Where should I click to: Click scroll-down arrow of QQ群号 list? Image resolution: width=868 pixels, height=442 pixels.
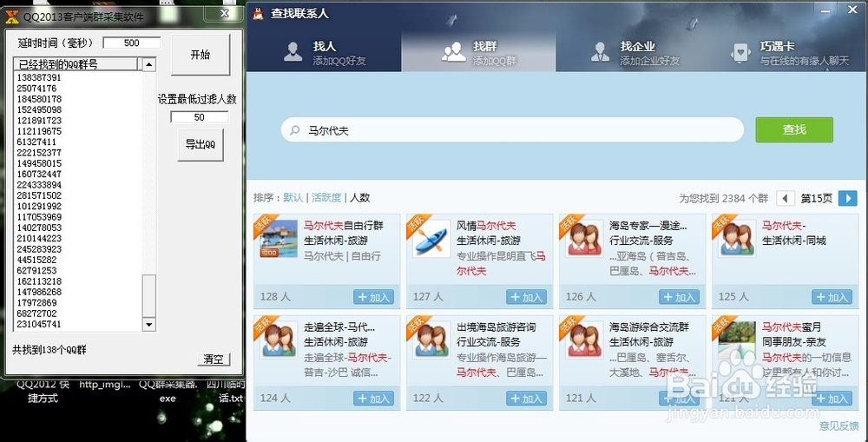[x=149, y=325]
